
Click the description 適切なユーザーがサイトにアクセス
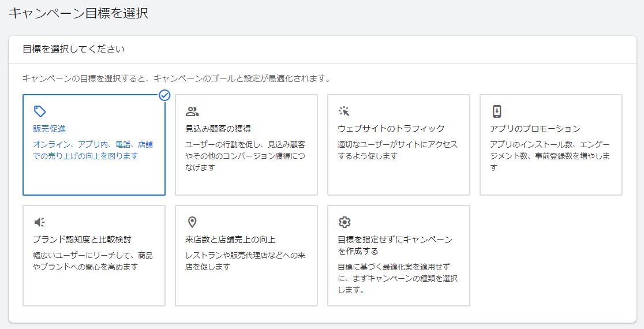point(398,150)
